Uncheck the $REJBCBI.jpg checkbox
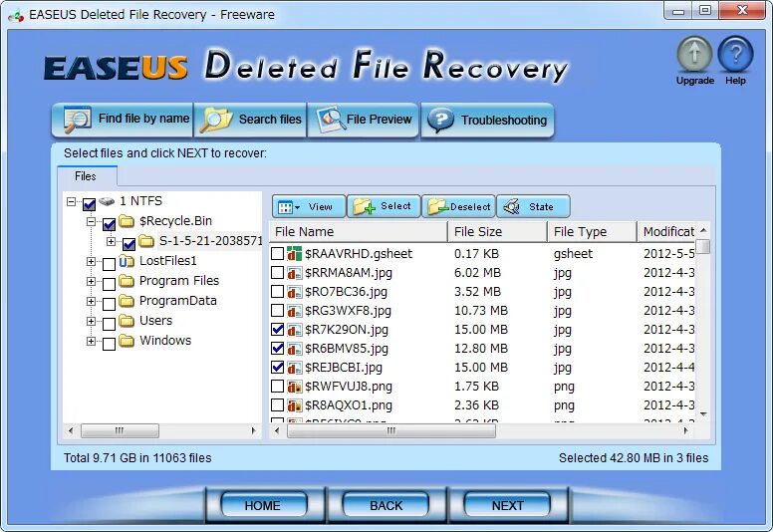 (278, 368)
